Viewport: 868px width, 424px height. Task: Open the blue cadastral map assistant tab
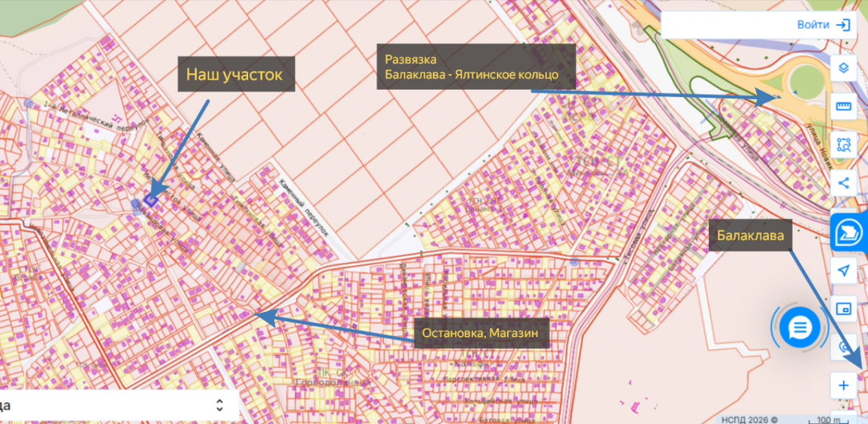[x=848, y=232]
